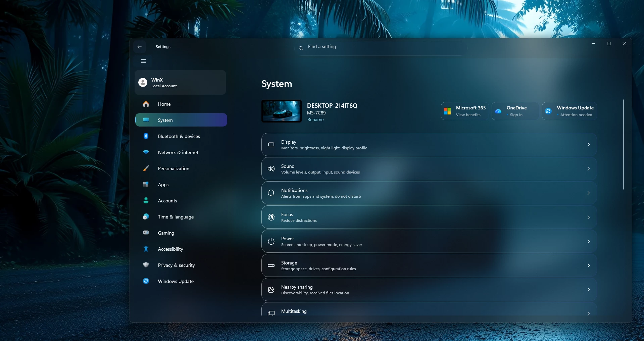The image size is (644, 341).
Task: Click 'Discoverability, received files location' text
Action: pyautogui.click(x=315, y=293)
